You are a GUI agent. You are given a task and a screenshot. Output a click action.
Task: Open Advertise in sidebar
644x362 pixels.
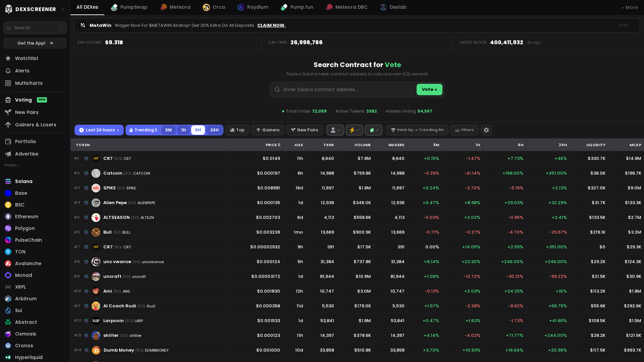tap(35, 154)
